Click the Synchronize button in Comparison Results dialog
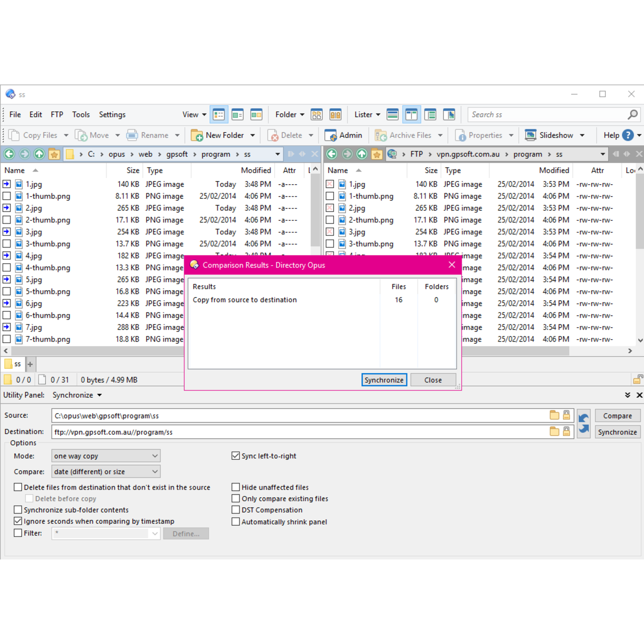 pyautogui.click(x=384, y=379)
